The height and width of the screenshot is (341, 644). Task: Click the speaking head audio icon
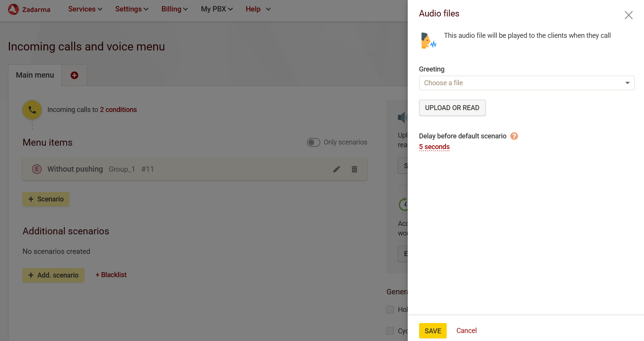click(428, 41)
